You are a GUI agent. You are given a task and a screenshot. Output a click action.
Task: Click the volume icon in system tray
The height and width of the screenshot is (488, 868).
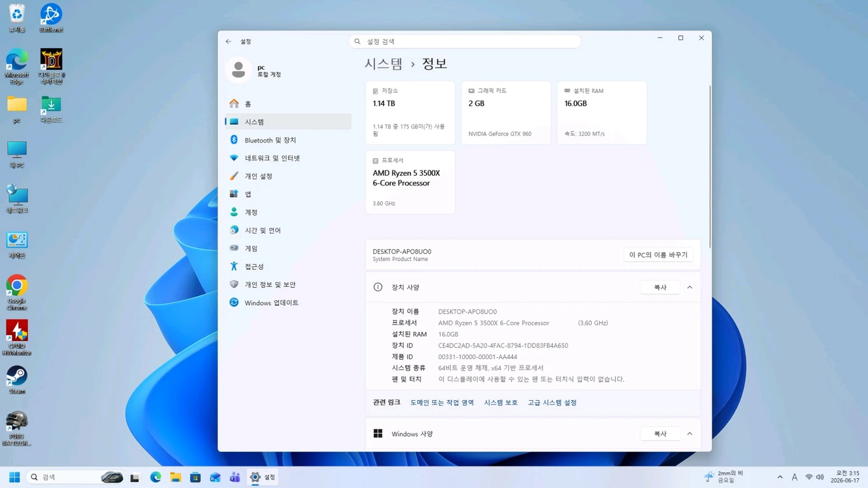coord(820,478)
